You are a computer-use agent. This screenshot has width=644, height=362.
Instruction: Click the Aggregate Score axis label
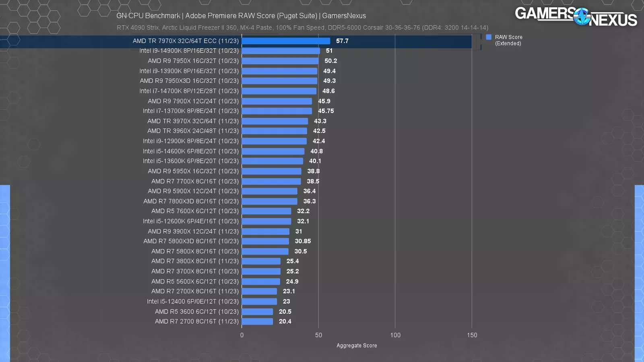pos(356,345)
